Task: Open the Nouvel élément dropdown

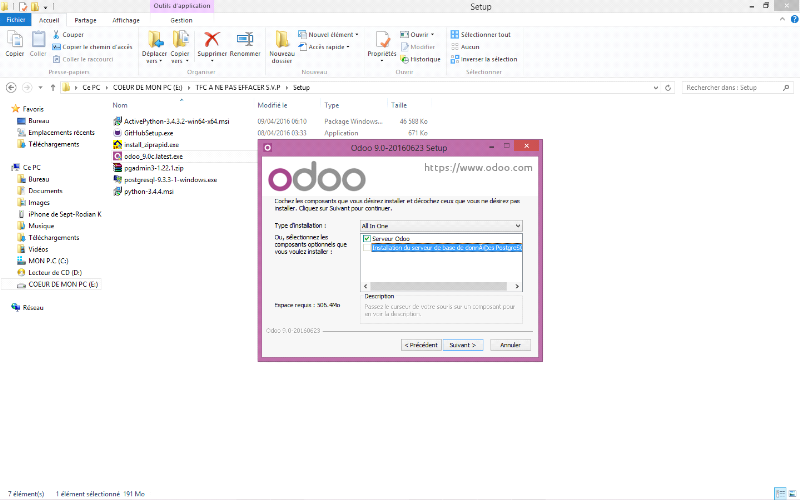Action: pos(329,34)
